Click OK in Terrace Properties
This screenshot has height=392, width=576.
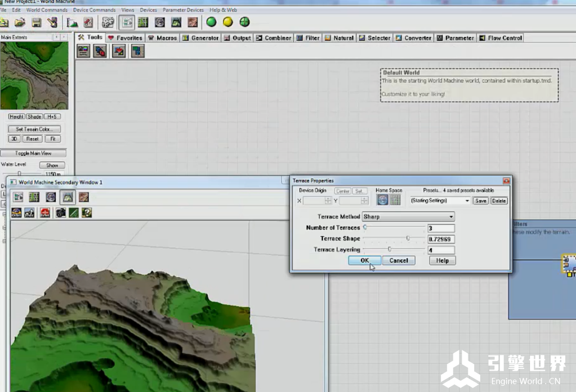364,260
